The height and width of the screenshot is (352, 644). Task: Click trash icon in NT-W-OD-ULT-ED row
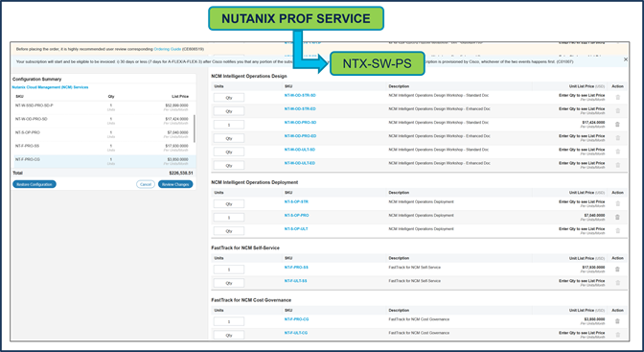(x=617, y=165)
